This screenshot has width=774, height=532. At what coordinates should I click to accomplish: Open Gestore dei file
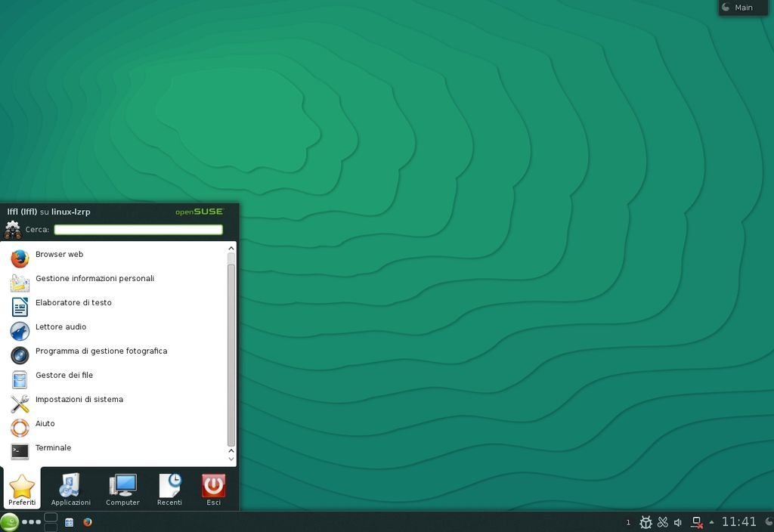point(64,376)
